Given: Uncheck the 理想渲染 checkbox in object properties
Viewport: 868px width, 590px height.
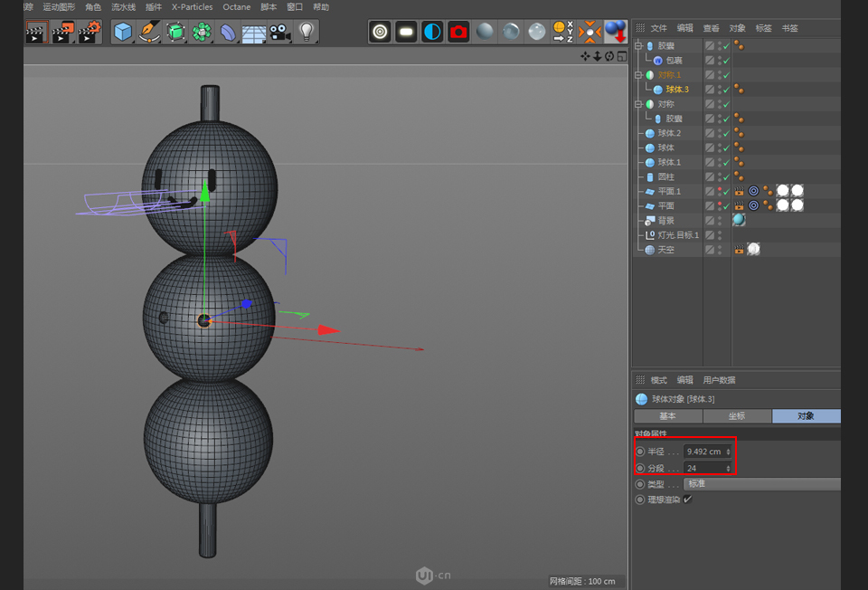Looking at the screenshot, I should tap(687, 499).
